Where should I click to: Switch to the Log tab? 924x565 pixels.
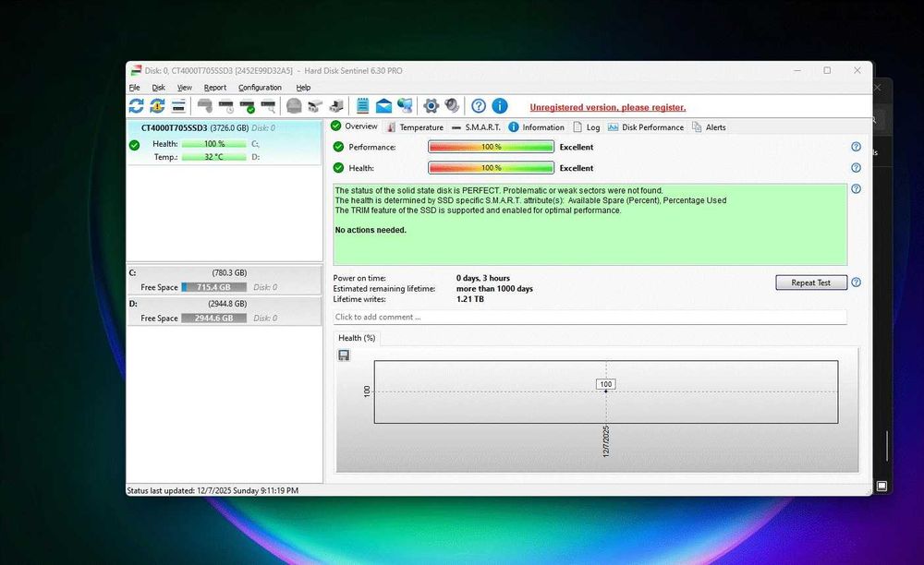587,127
